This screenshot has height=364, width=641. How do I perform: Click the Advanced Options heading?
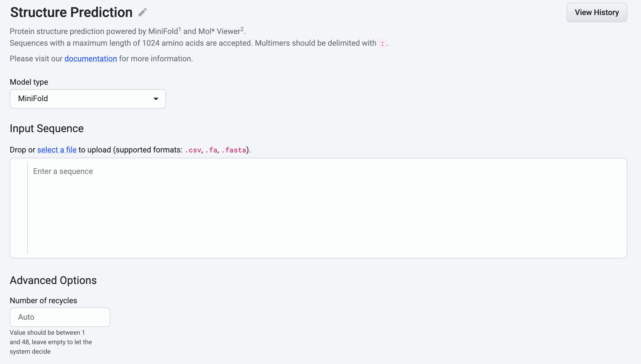point(53,280)
